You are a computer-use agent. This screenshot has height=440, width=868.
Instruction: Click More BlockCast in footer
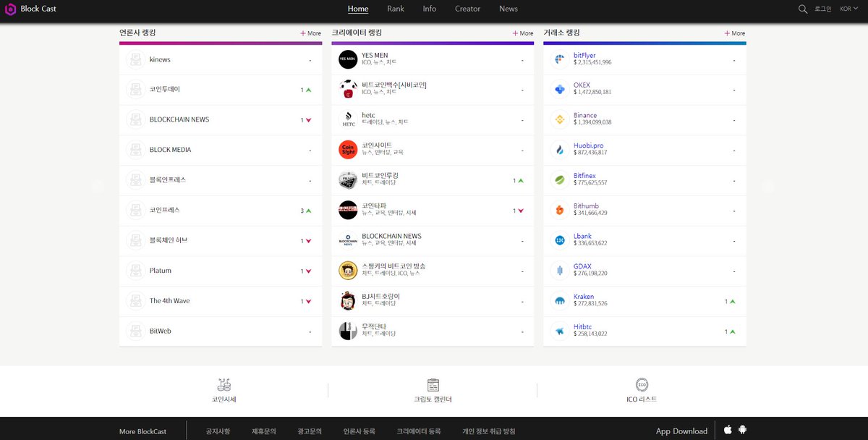(x=142, y=431)
